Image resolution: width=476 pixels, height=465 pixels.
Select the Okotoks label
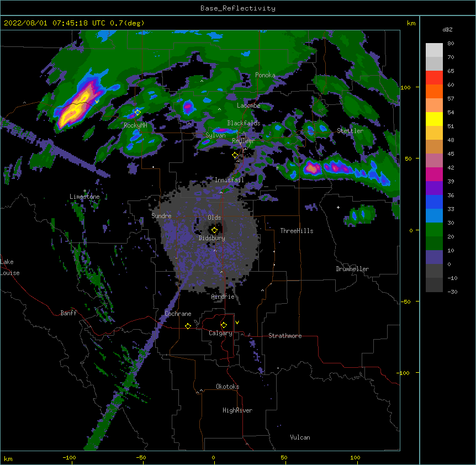pyautogui.click(x=228, y=387)
